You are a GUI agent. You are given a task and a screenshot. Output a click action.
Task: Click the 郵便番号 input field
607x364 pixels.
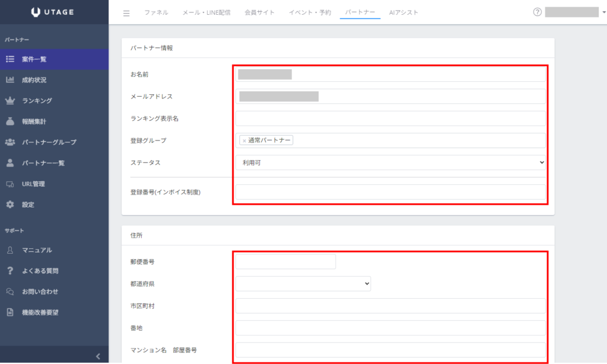pos(286,261)
